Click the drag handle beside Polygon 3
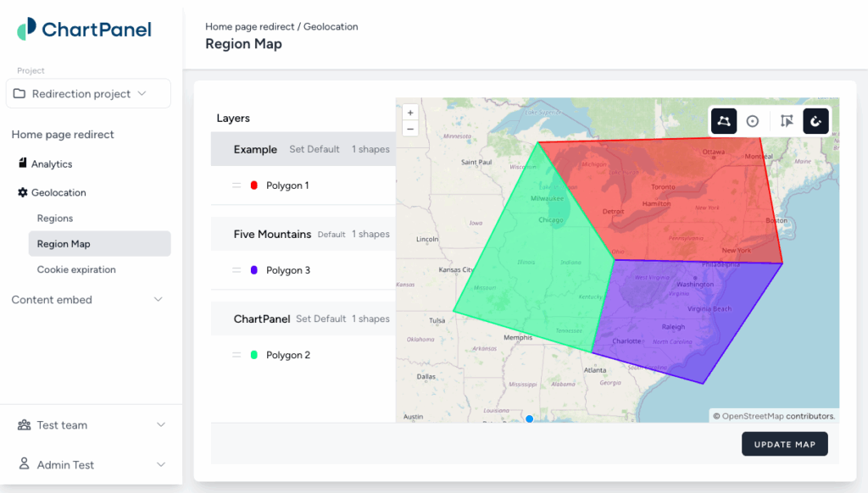868x493 pixels. tap(236, 270)
